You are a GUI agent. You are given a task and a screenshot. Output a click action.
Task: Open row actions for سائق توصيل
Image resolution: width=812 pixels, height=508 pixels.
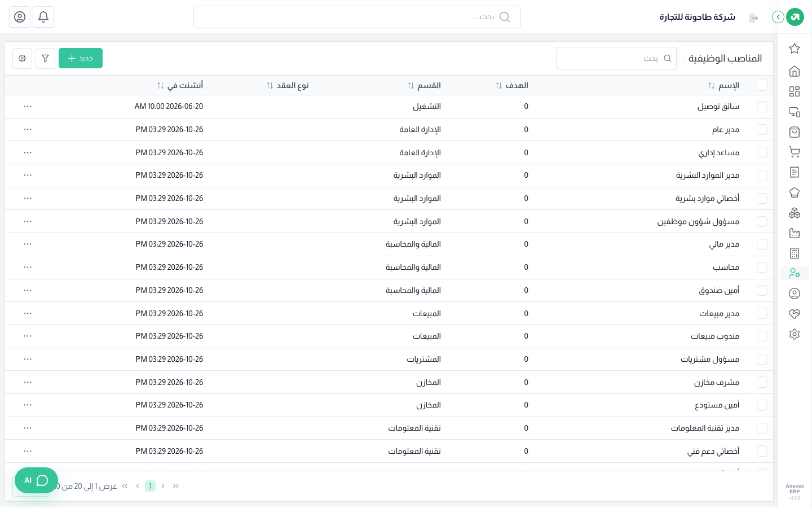tap(28, 106)
